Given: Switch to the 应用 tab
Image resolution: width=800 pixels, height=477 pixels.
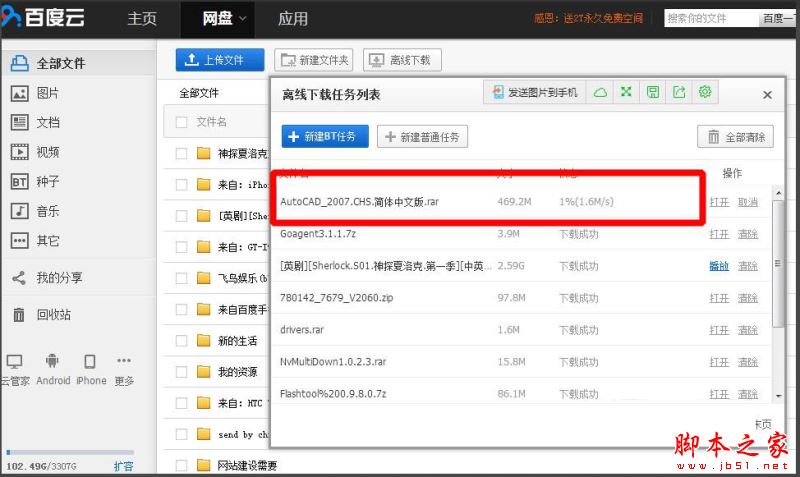Looking at the screenshot, I should point(293,18).
